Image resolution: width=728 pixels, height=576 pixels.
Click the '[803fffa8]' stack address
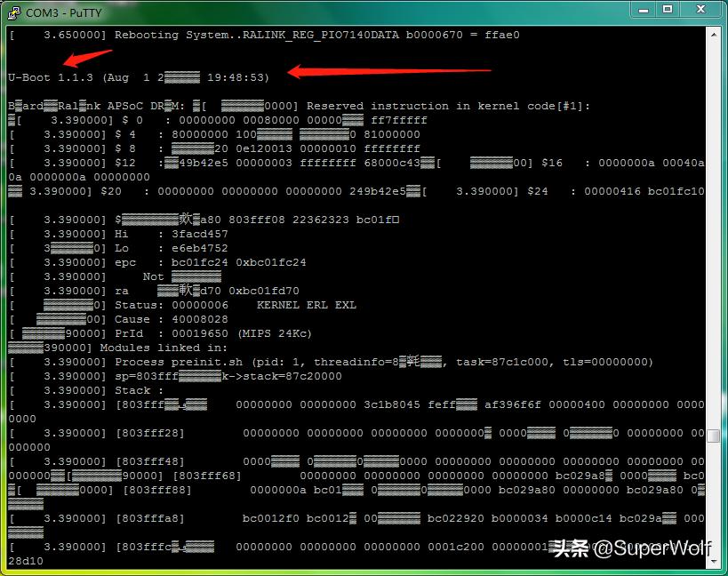point(150,518)
